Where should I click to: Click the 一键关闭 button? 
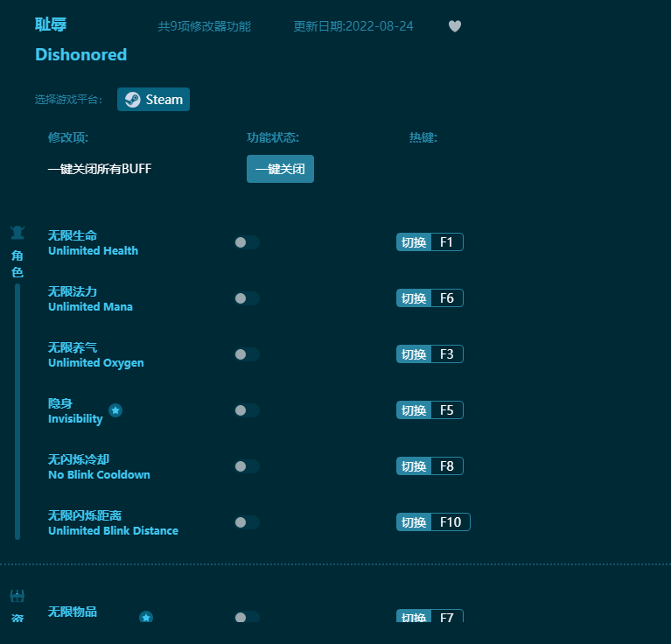tap(280, 169)
